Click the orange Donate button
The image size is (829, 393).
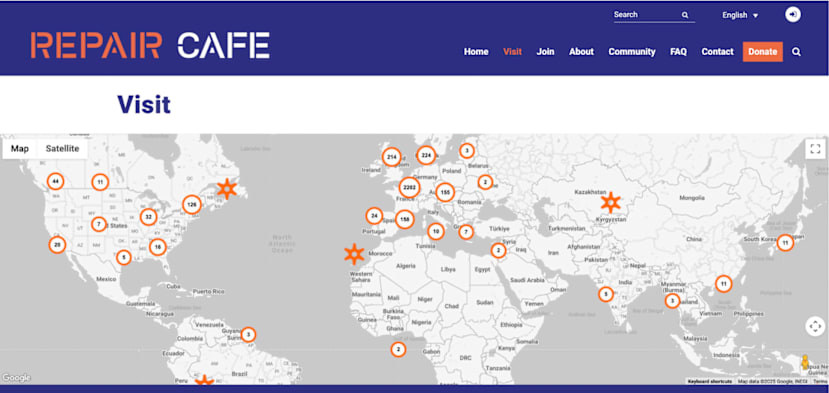[762, 52]
